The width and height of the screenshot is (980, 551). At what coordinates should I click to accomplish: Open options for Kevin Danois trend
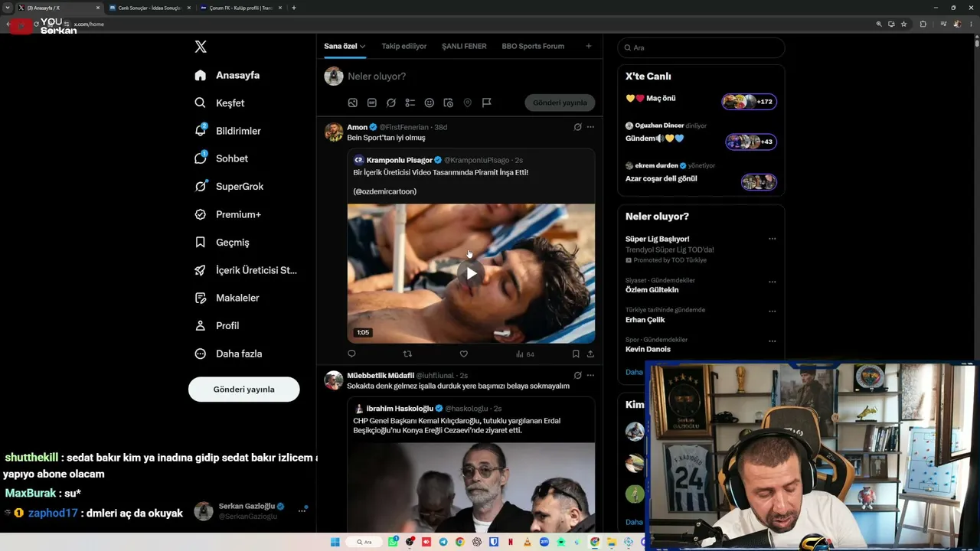(x=772, y=341)
